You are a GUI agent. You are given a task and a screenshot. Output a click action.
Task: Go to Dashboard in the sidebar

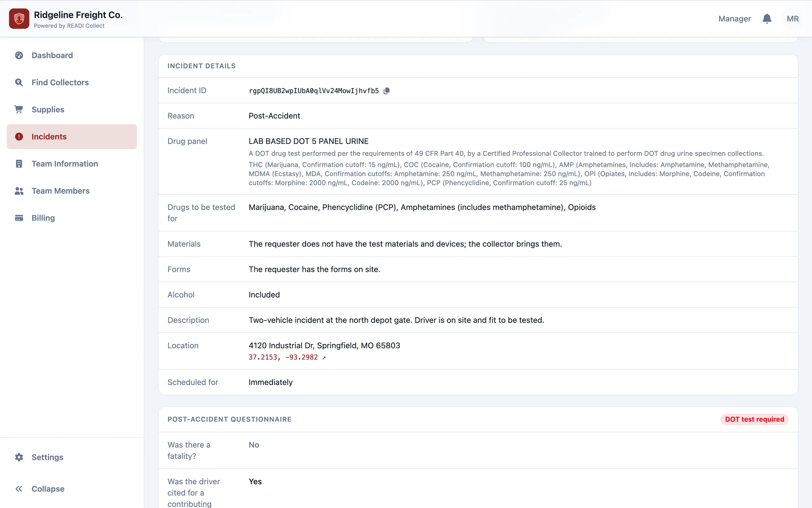72,55
